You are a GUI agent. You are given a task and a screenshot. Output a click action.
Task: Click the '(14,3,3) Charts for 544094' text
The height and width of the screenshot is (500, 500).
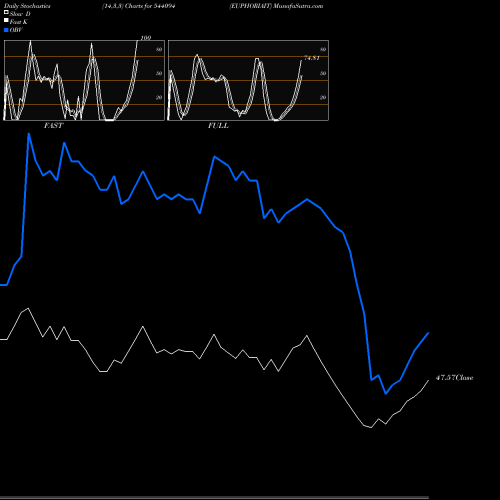139,6
